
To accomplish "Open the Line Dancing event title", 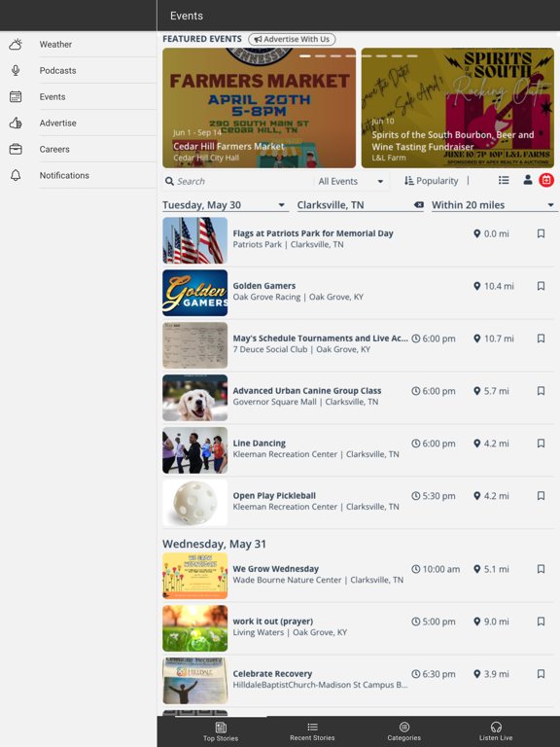I will point(259,444).
